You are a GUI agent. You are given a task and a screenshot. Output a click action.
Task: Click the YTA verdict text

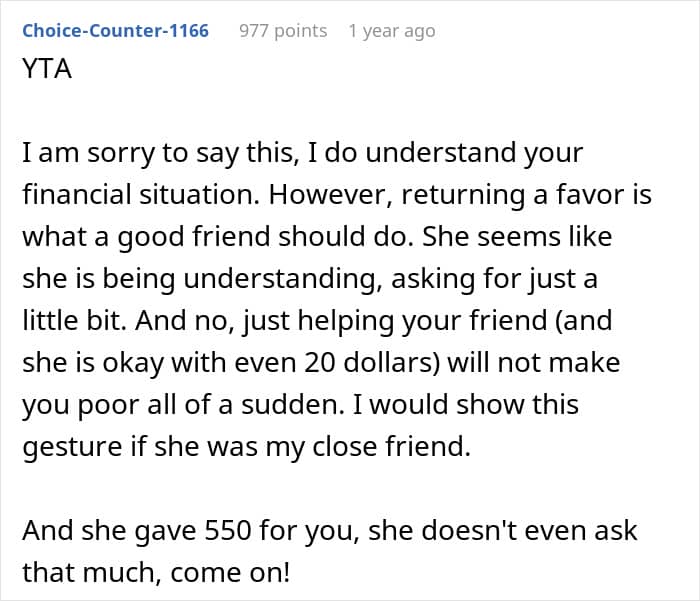(x=47, y=69)
